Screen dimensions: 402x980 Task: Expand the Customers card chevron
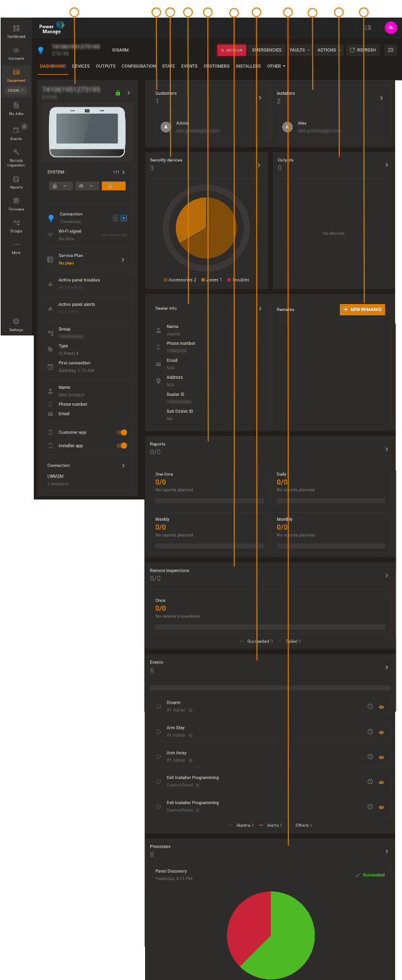(260, 98)
